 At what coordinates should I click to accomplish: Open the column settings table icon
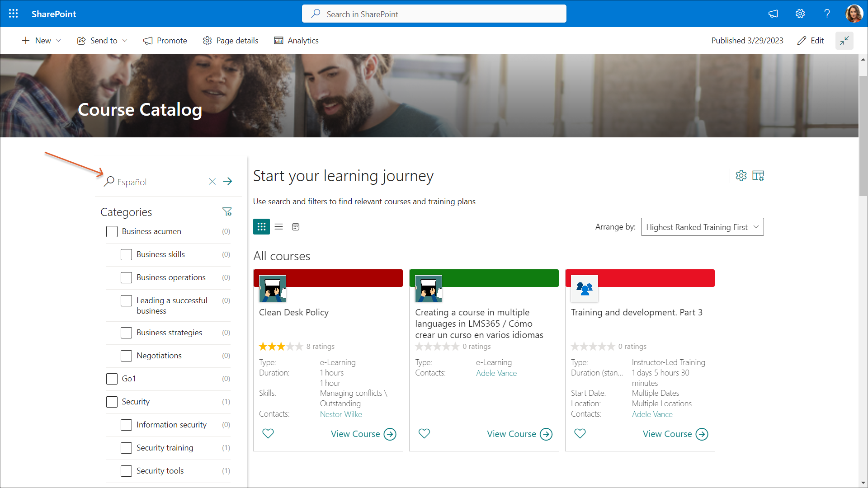[x=758, y=176]
